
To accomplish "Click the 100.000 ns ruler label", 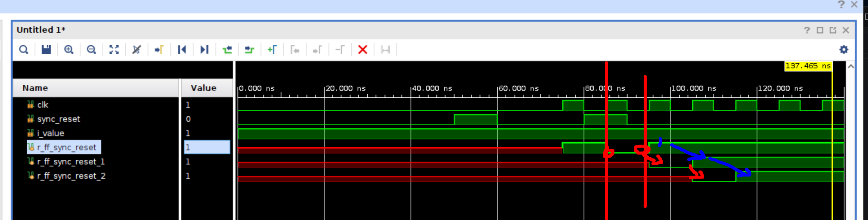I will pyautogui.click(x=694, y=88).
